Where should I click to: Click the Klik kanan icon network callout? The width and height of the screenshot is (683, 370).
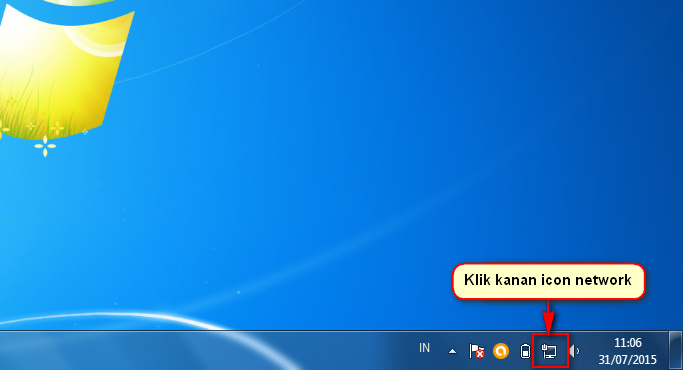(548, 281)
